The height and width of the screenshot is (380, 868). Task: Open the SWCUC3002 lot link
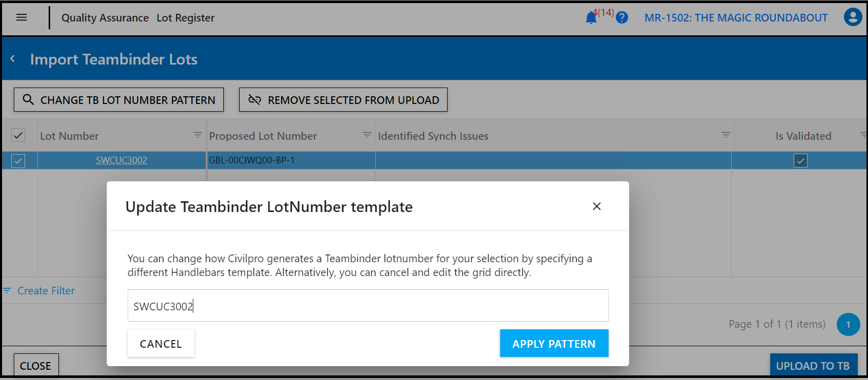(x=121, y=160)
